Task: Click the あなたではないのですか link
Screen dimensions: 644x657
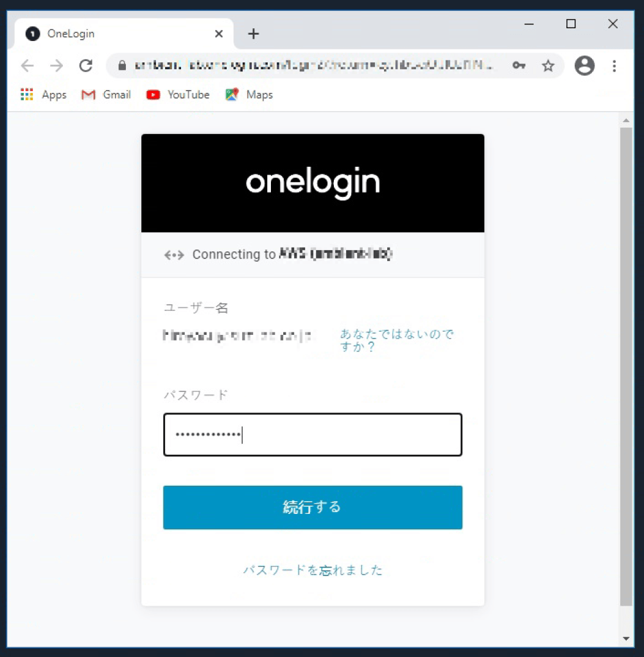Action: (x=397, y=340)
